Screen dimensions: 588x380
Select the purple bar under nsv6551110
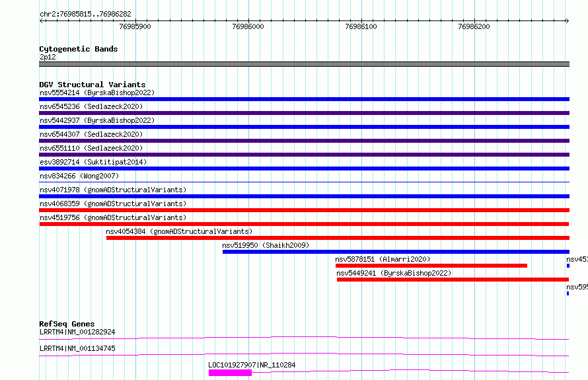[304, 155]
